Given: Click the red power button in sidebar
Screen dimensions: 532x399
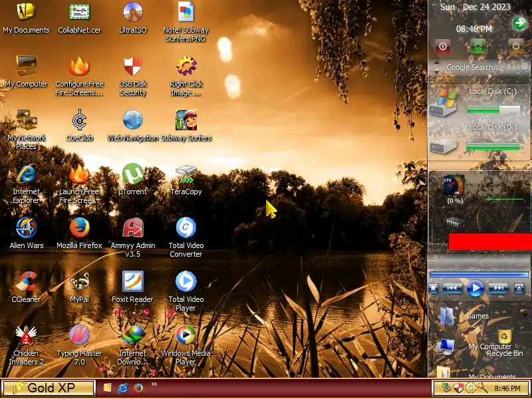Looking at the screenshot, I should click(443, 47).
